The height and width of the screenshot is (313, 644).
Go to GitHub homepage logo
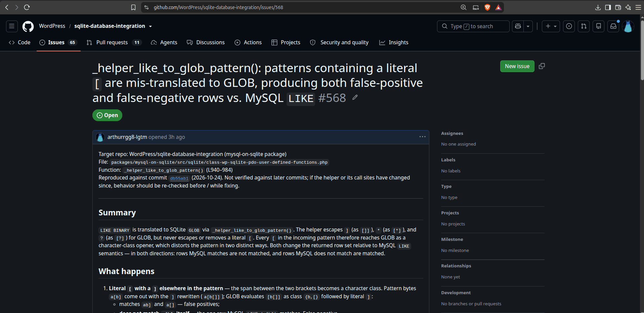[x=28, y=26]
